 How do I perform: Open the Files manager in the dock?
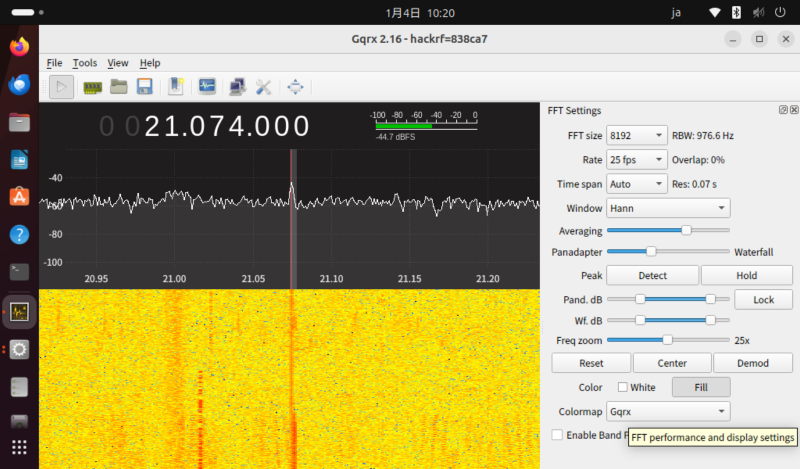(19, 122)
